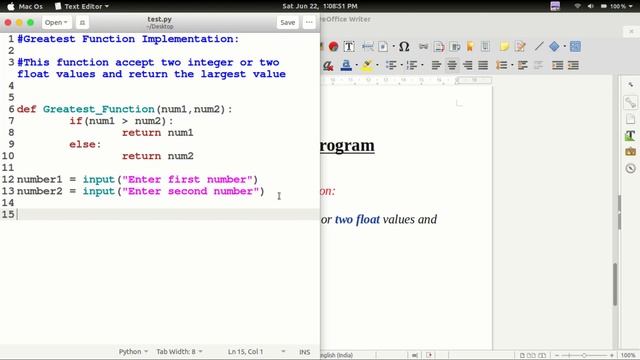Apply highlighting color marker icon

367,65
